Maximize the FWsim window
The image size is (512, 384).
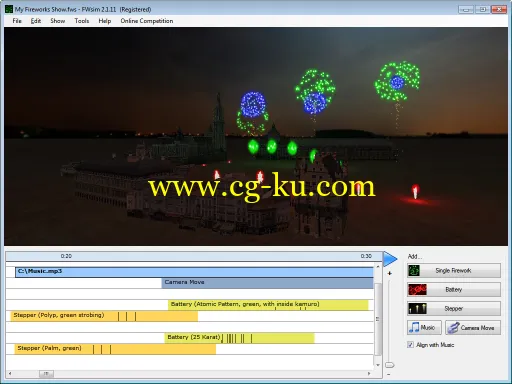tap(482, 9)
